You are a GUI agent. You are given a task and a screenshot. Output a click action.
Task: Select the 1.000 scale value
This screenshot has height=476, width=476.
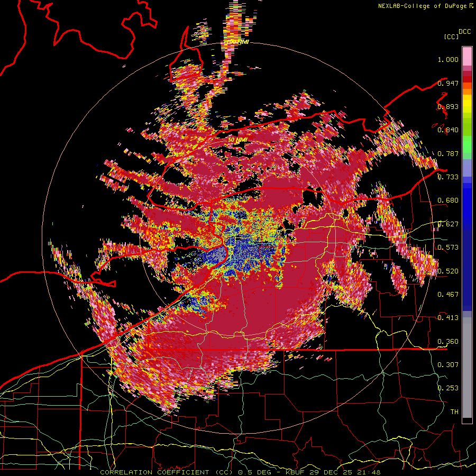(448, 59)
